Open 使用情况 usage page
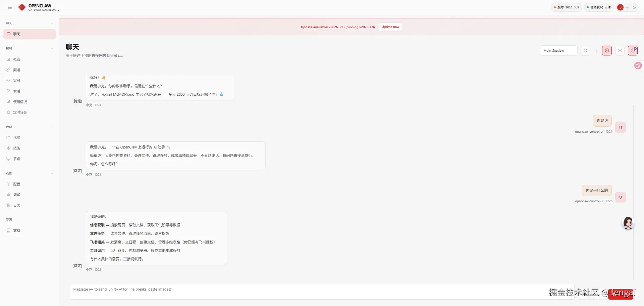 tap(30, 102)
